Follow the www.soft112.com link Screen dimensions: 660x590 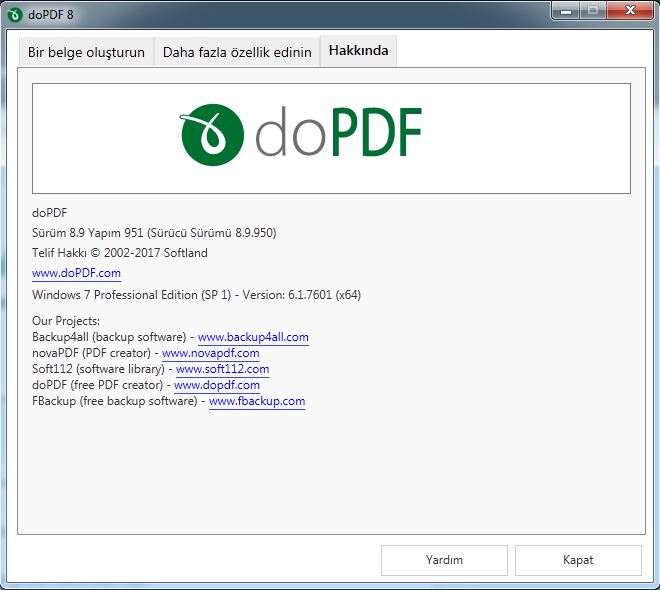pyautogui.click(x=222, y=369)
